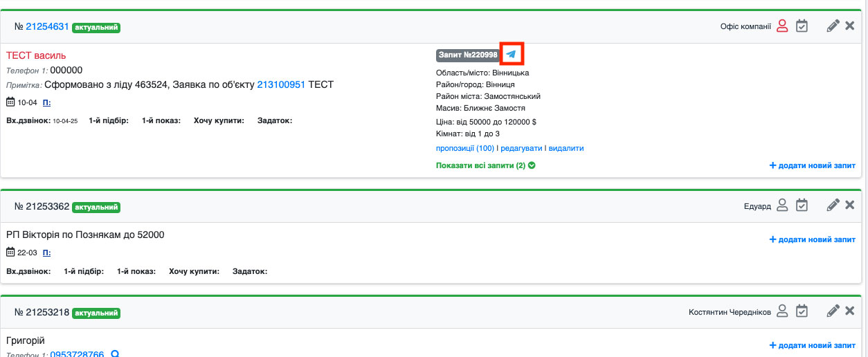Click видалити link for the request
Viewport: 868px width, 357px height.
click(566, 148)
